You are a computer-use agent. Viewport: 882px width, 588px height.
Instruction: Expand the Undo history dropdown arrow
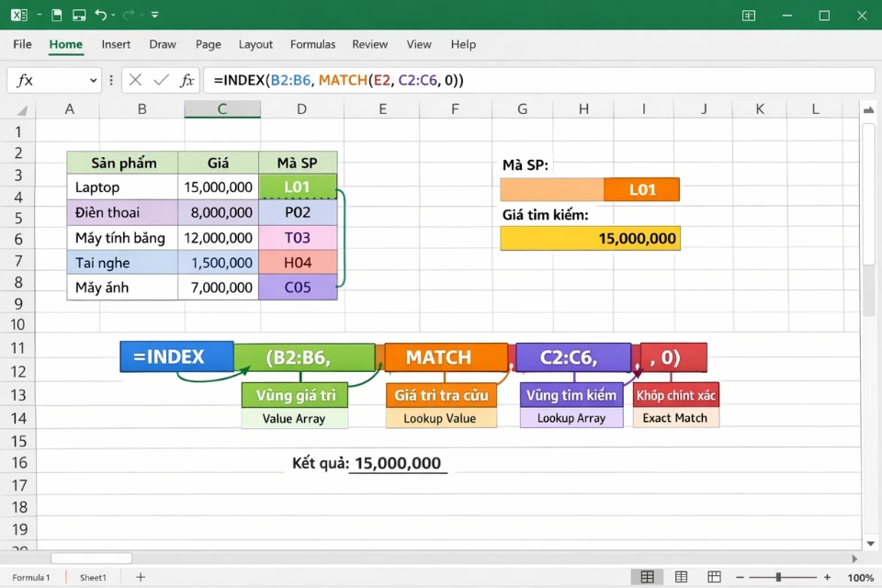[x=111, y=16]
